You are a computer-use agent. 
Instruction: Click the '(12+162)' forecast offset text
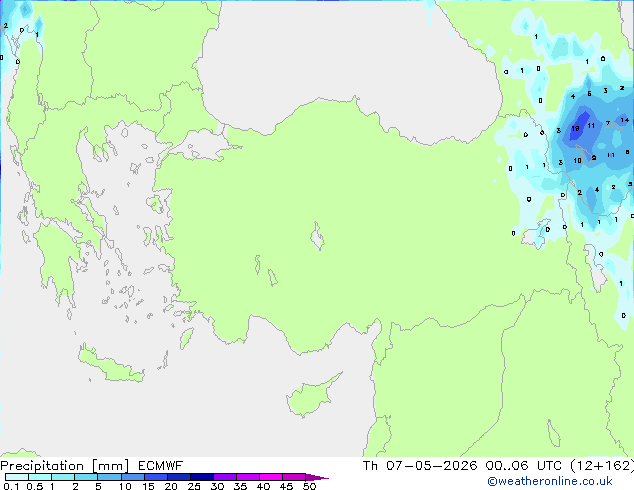point(602,466)
